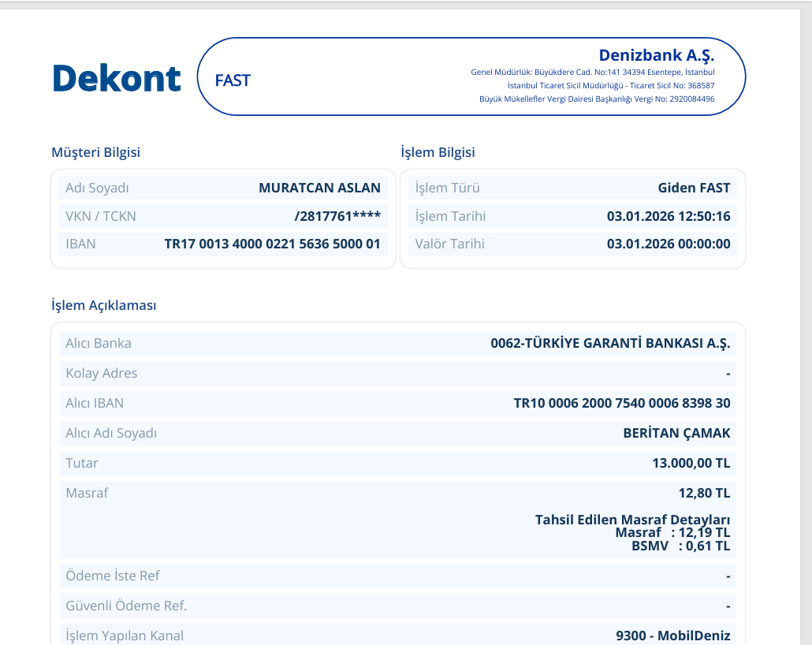The image size is (812, 645).
Task: Select the "FAST" label in the header
Action: [233, 80]
